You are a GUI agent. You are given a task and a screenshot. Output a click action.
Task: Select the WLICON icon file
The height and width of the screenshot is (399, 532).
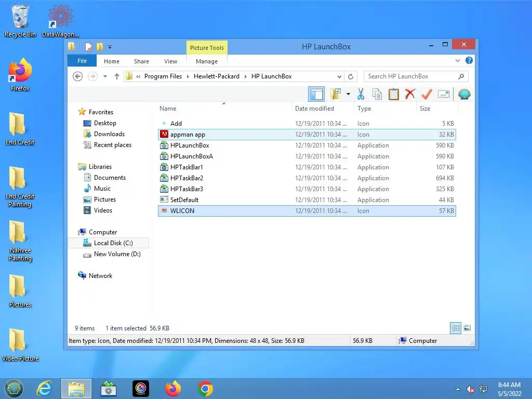[x=307, y=211]
